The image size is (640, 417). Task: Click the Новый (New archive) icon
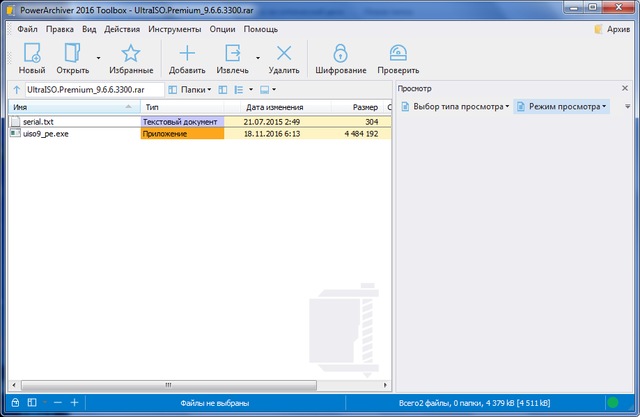pyautogui.click(x=32, y=54)
